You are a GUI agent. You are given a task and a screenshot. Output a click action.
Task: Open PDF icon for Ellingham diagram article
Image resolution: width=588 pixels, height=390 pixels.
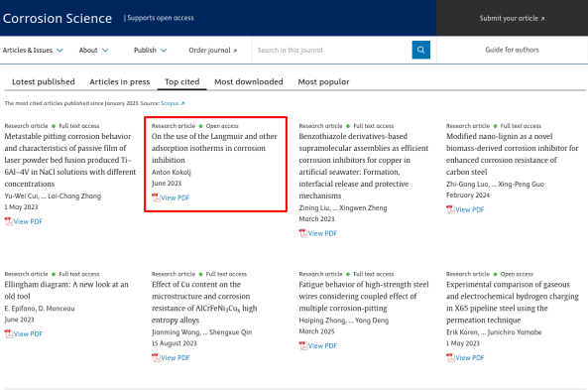[9, 333]
